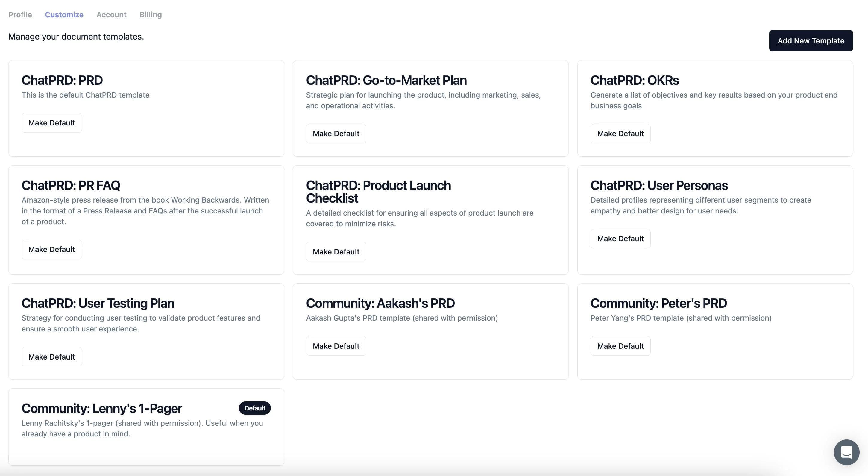
Task: Click the Community: Peter's PRD heading
Action: [x=658, y=303]
